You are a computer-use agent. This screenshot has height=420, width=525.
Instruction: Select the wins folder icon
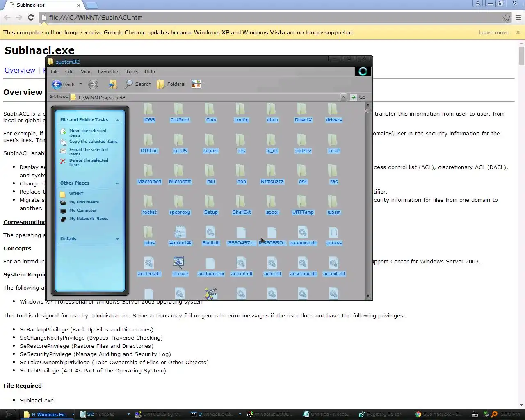(x=149, y=232)
